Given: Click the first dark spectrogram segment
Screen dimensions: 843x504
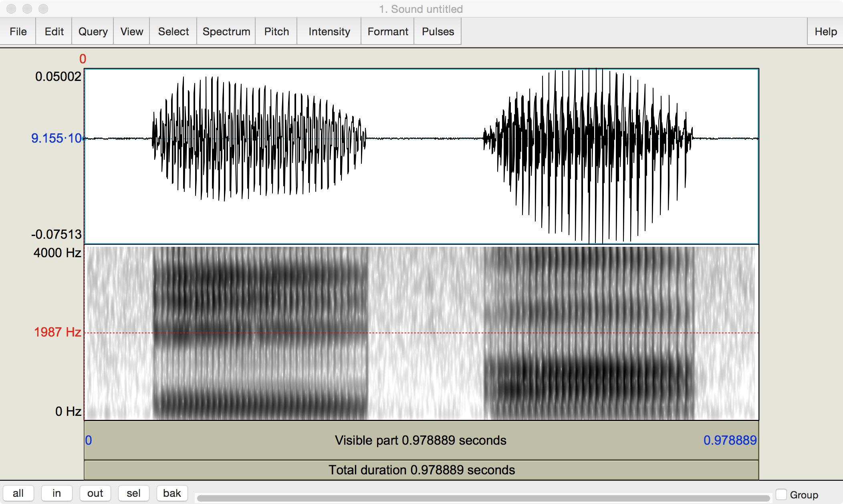Looking at the screenshot, I should point(260,333).
